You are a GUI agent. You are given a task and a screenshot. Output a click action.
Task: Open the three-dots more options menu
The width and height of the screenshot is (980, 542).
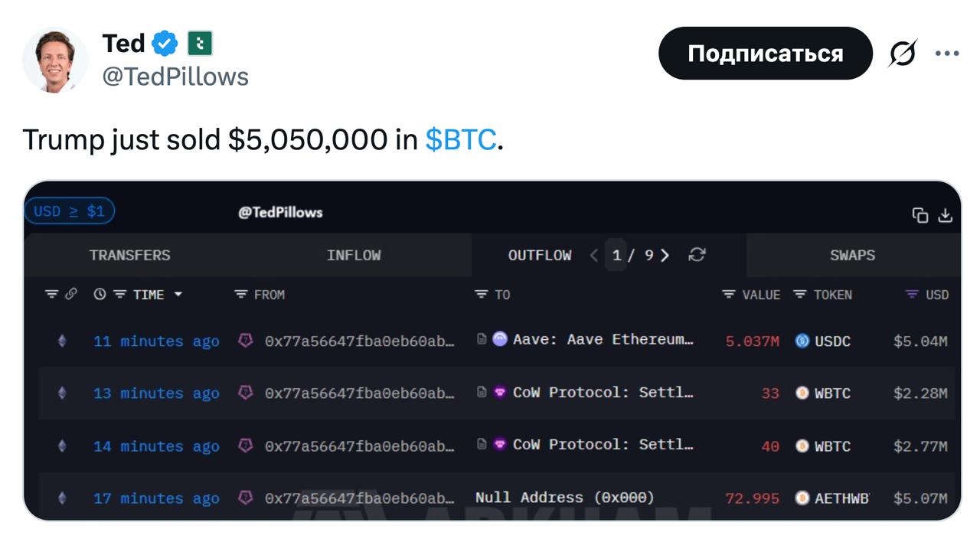coord(947,54)
